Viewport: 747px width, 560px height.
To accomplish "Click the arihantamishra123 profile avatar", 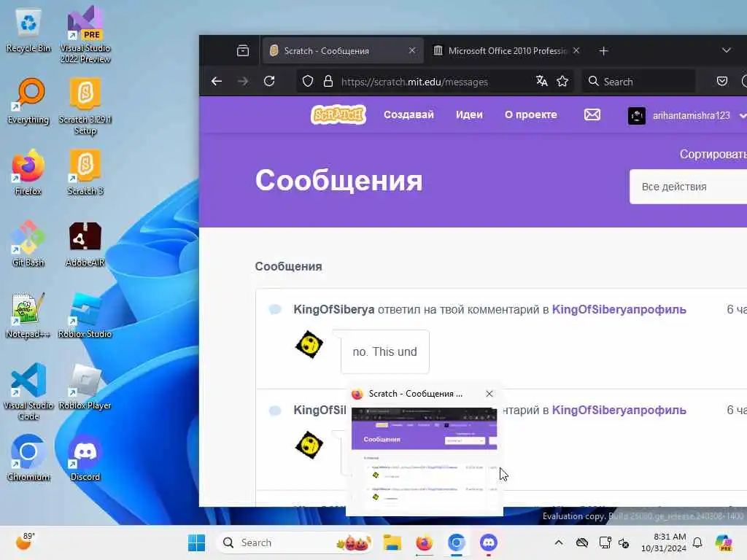I will [636, 116].
